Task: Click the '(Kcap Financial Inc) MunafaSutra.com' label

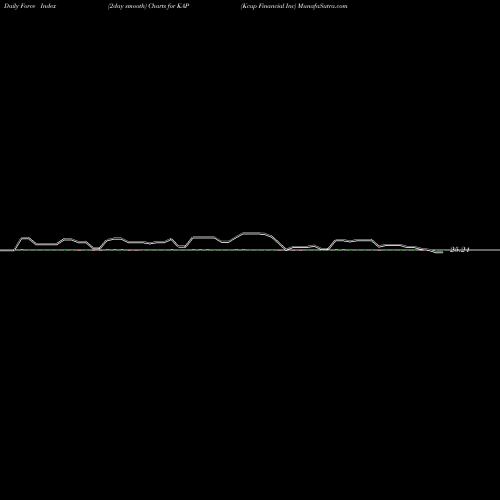Action: click(x=294, y=6)
